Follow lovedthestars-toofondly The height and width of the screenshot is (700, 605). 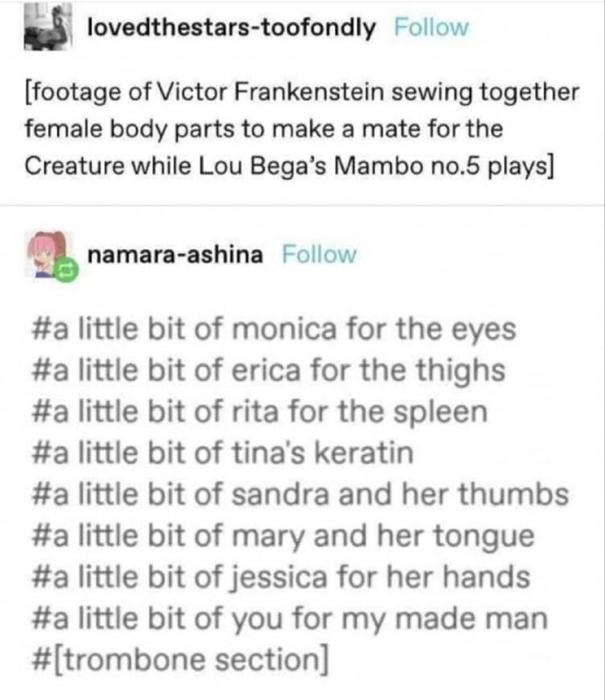point(432,28)
